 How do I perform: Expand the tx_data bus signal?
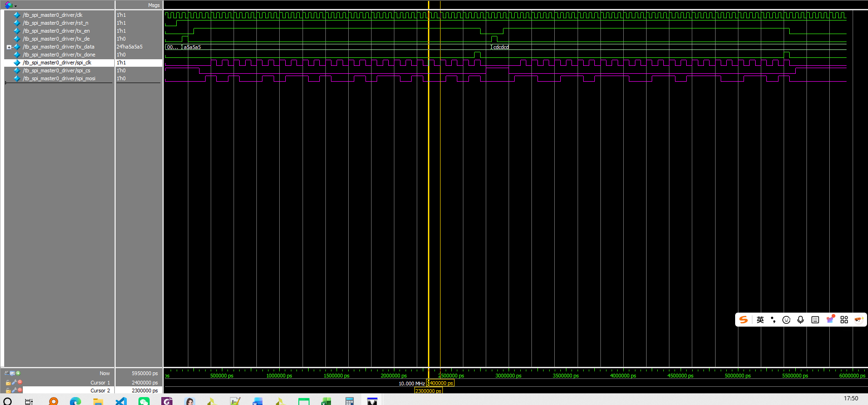point(9,47)
